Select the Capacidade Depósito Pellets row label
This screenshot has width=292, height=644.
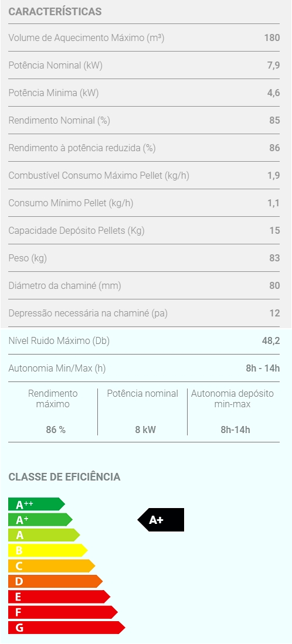[x=76, y=231]
